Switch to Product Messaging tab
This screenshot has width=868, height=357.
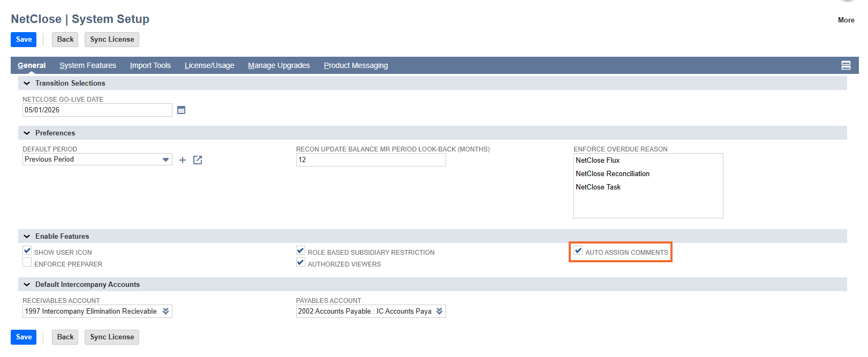[x=356, y=65]
